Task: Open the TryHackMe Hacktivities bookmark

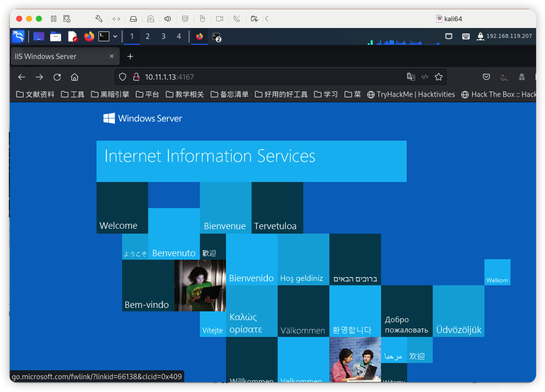Action: (411, 94)
